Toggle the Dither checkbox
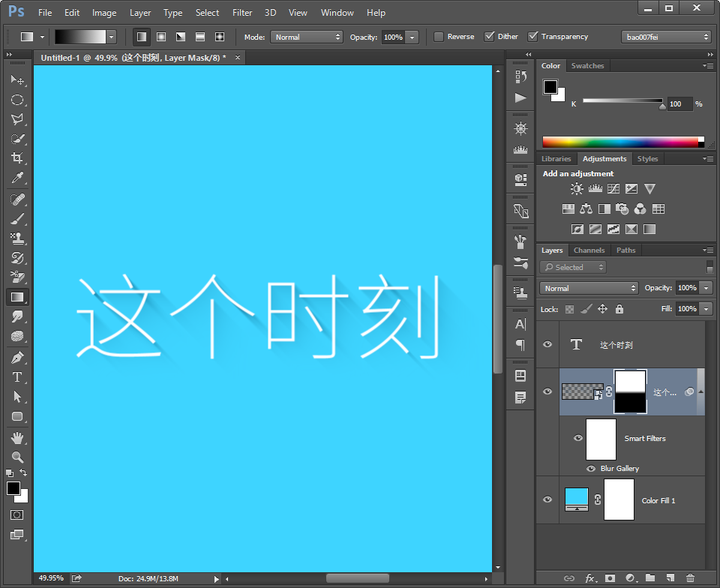This screenshot has height=588, width=720. (489, 36)
